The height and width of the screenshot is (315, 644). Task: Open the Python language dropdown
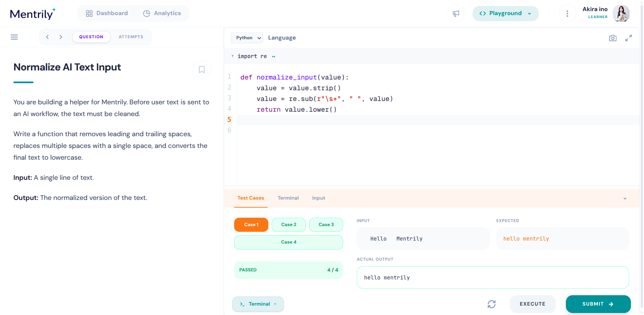coord(247,38)
